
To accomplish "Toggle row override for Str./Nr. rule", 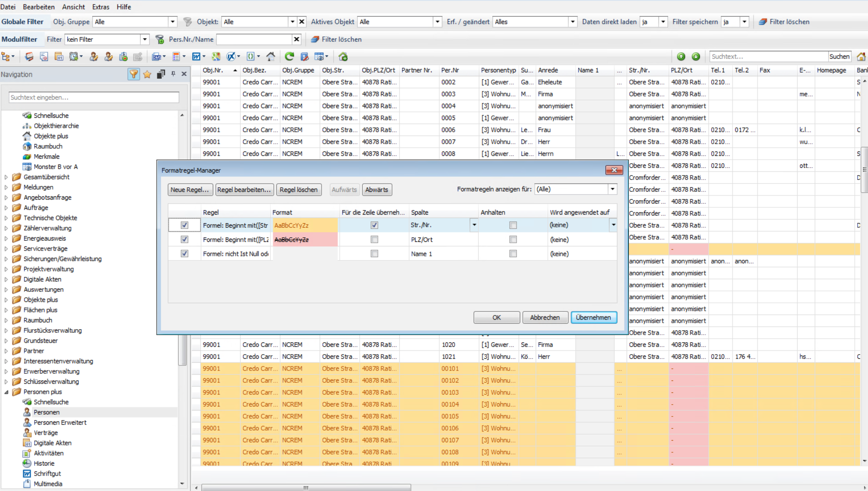I will click(x=374, y=225).
